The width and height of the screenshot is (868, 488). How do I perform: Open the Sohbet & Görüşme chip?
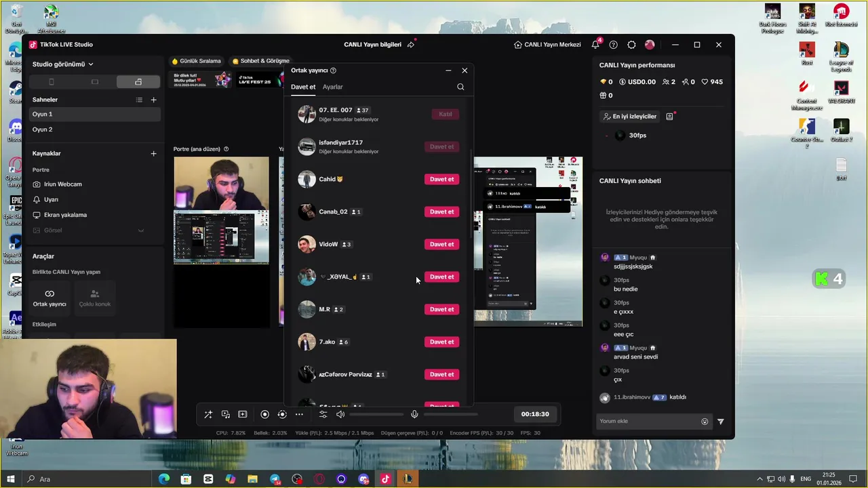[260, 61]
